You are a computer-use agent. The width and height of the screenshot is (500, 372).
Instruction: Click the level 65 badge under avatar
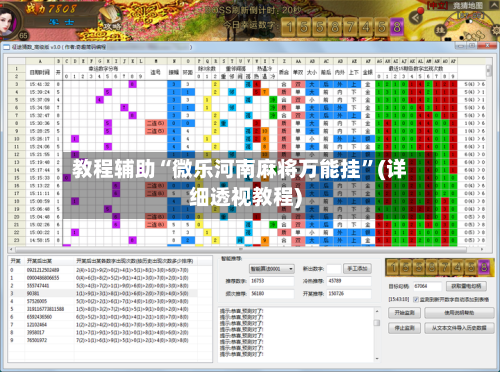coord(23,35)
